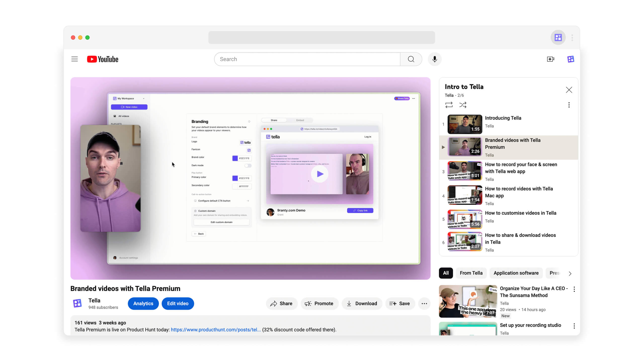The height and width of the screenshot is (362, 644).
Task: Click the Favicon icon in Branding
Action: tap(249, 150)
